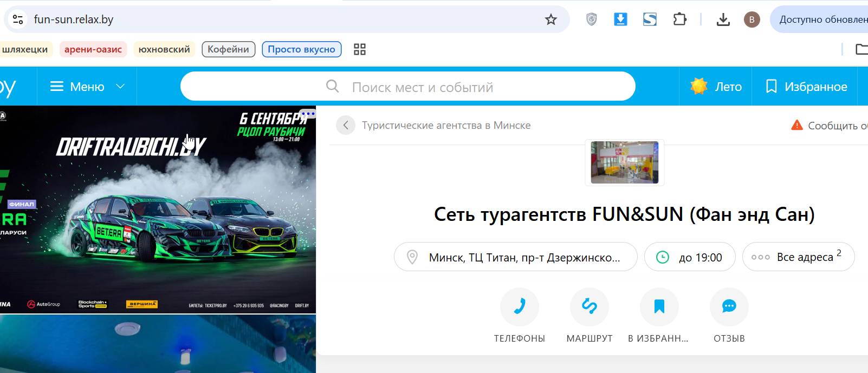Open the арени-оазис bookmark
868x373 pixels.
coord(93,49)
